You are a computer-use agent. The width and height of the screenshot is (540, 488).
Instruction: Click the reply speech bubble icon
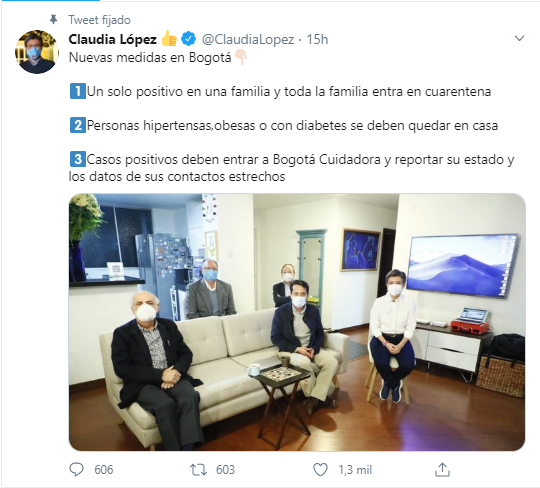(x=76, y=469)
